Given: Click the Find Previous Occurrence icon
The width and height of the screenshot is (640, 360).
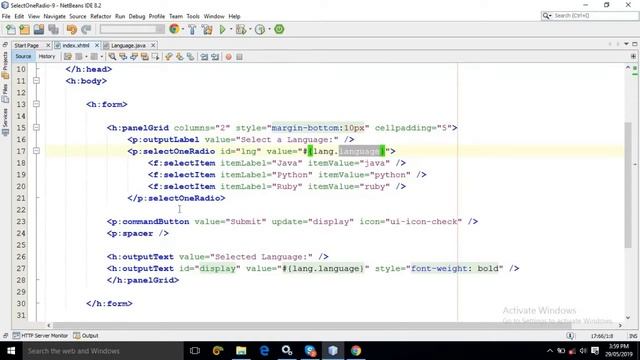Looking at the screenshot, I should (x=123, y=57).
